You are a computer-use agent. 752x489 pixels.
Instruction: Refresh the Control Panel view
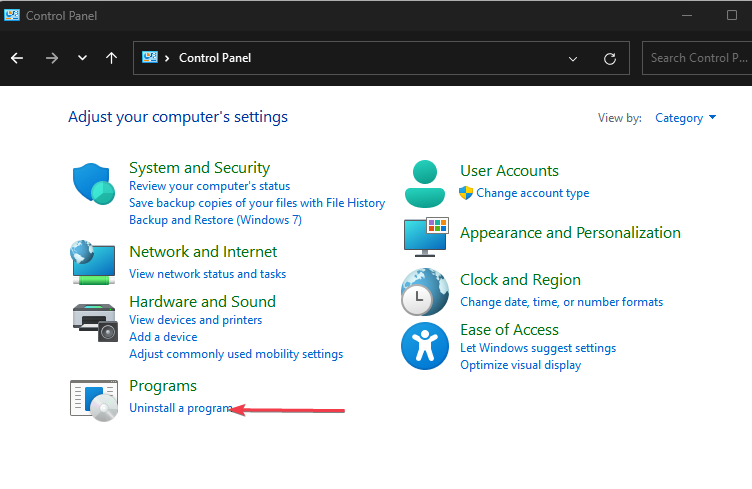[610, 58]
